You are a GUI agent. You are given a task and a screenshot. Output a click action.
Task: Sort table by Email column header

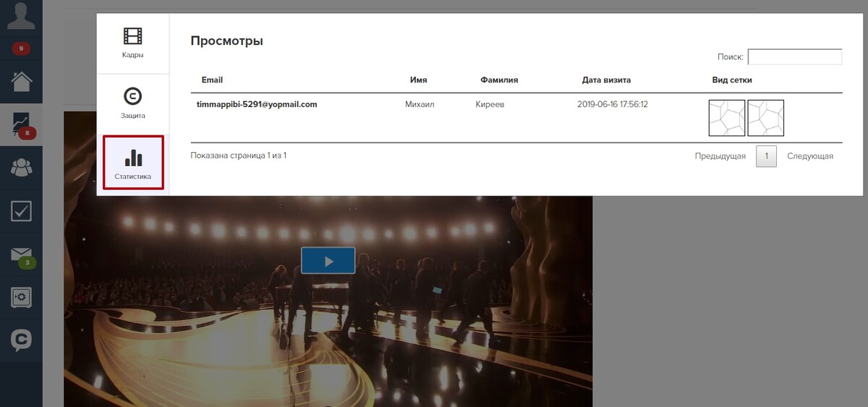click(x=212, y=80)
